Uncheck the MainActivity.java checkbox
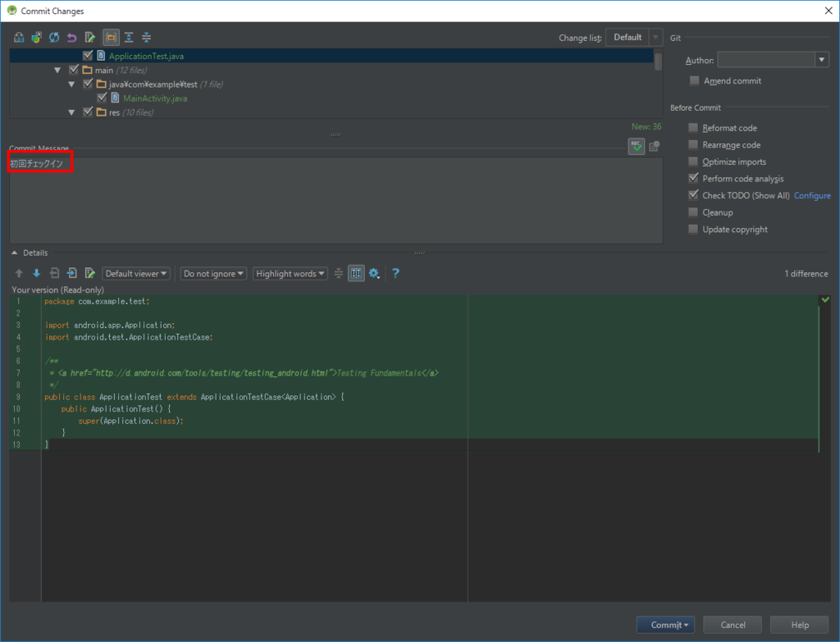Viewport: 840px width, 642px height. [x=102, y=98]
